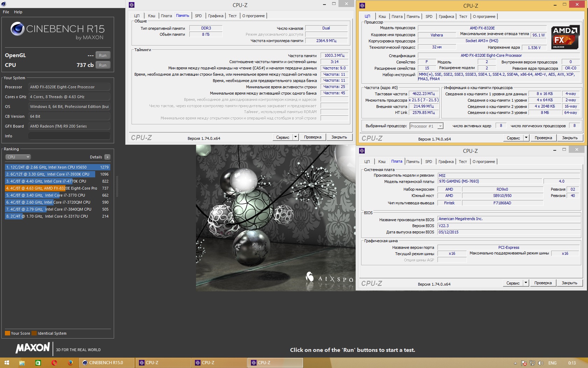This screenshot has width=588, height=368.
Task: Click the empty Info field in Cinebench
Action: (69, 136)
